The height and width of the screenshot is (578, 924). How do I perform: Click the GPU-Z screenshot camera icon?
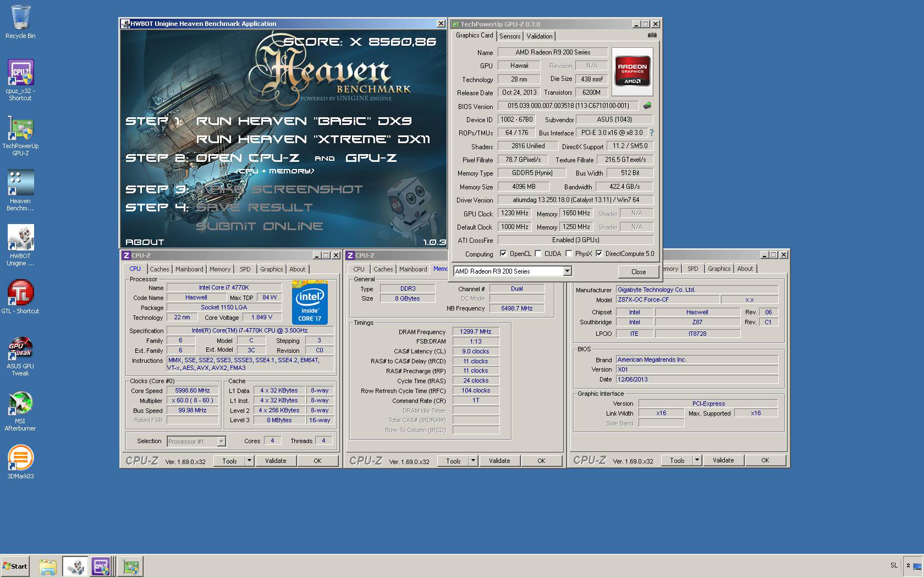tap(652, 35)
